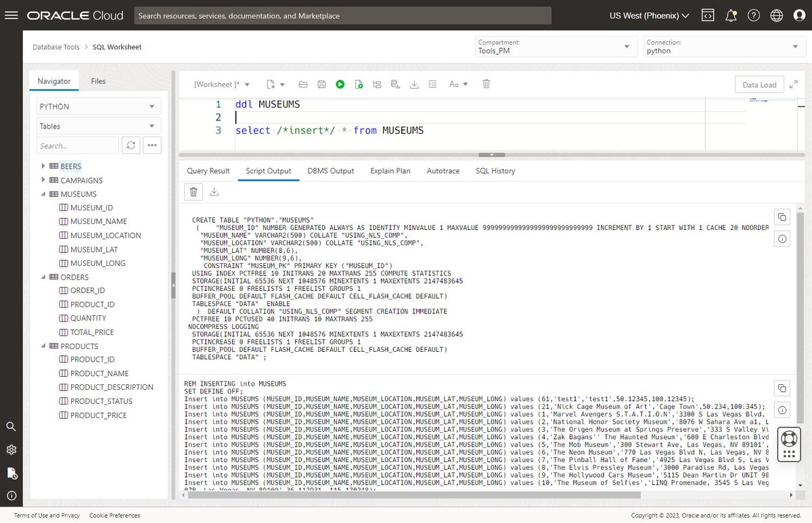Copy the CREATE TABLE output block
Viewport: 812px width, 523px height.
(782, 217)
